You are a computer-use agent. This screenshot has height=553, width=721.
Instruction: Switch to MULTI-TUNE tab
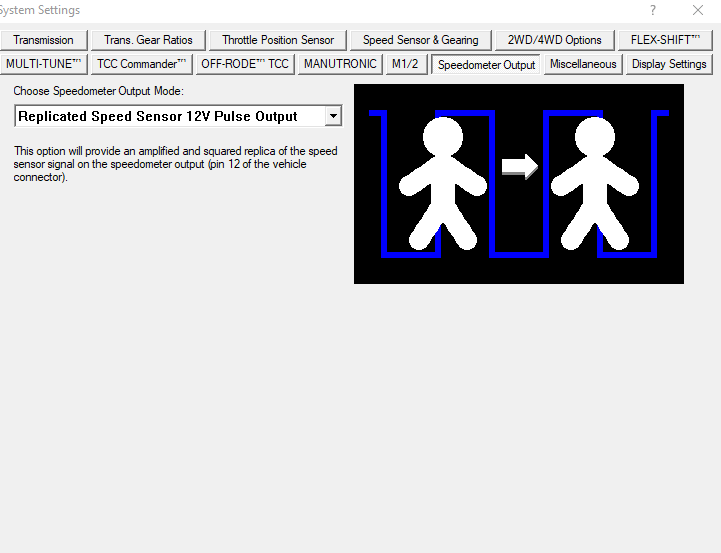point(43,64)
